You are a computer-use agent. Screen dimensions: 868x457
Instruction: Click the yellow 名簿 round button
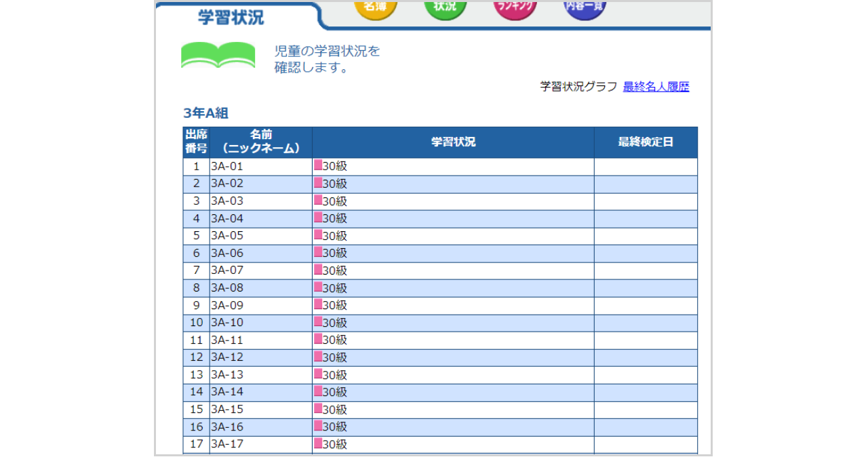375,7
